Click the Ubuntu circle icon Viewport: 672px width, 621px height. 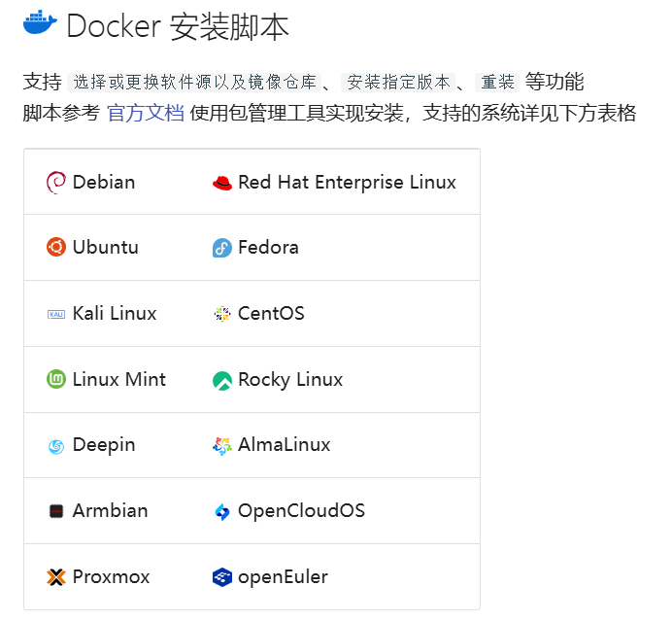pos(56,248)
